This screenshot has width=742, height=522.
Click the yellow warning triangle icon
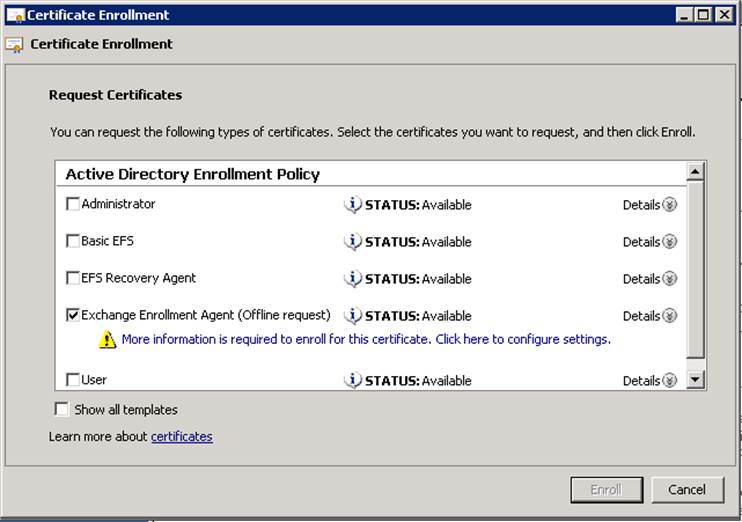point(107,340)
